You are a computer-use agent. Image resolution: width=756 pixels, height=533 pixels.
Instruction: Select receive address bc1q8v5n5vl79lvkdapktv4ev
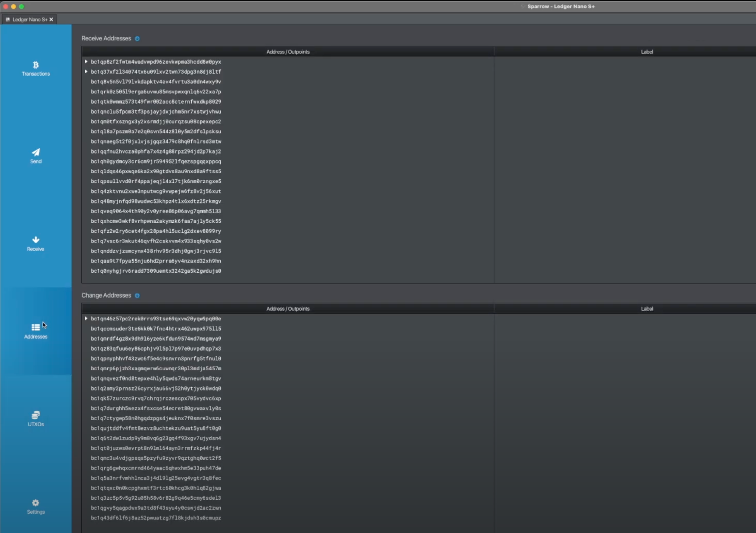[156, 82]
